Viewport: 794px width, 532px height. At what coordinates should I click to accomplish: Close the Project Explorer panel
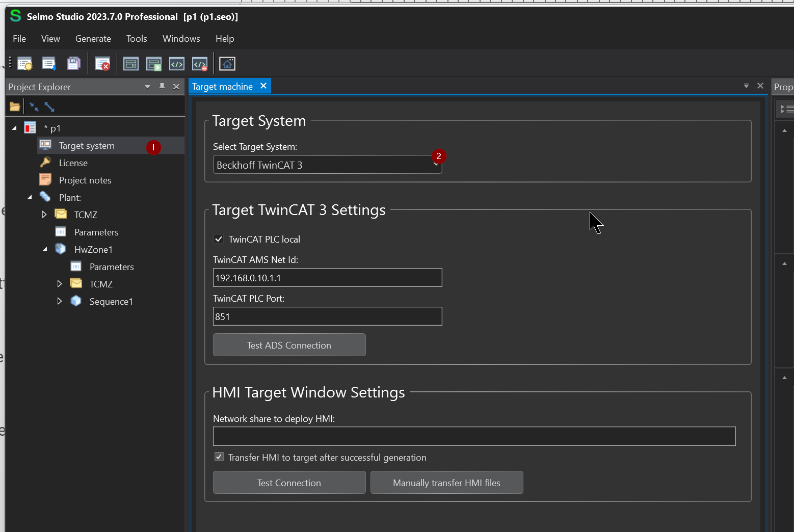pos(176,87)
